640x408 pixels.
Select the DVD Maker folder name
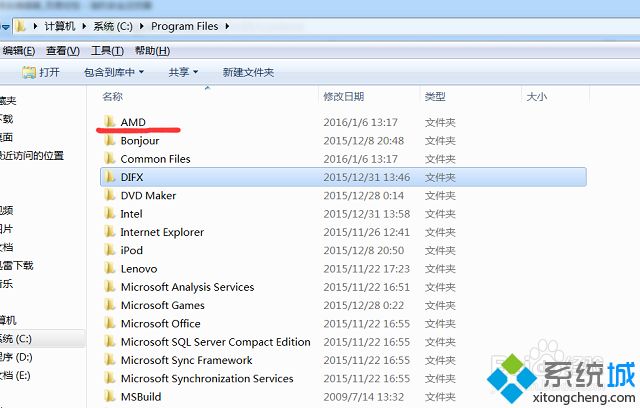coord(148,195)
